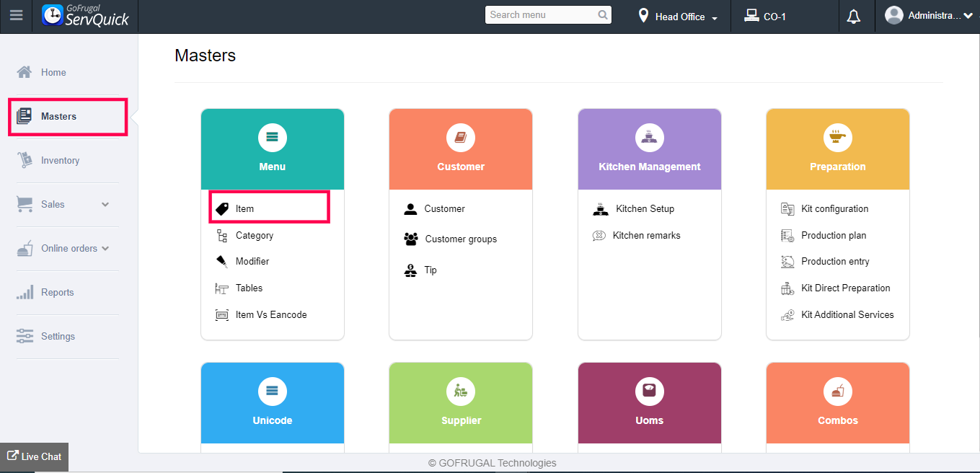Viewport: 980px width, 473px height.
Task: Click the Kitchen Management card icon
Action: coord(650,137)
